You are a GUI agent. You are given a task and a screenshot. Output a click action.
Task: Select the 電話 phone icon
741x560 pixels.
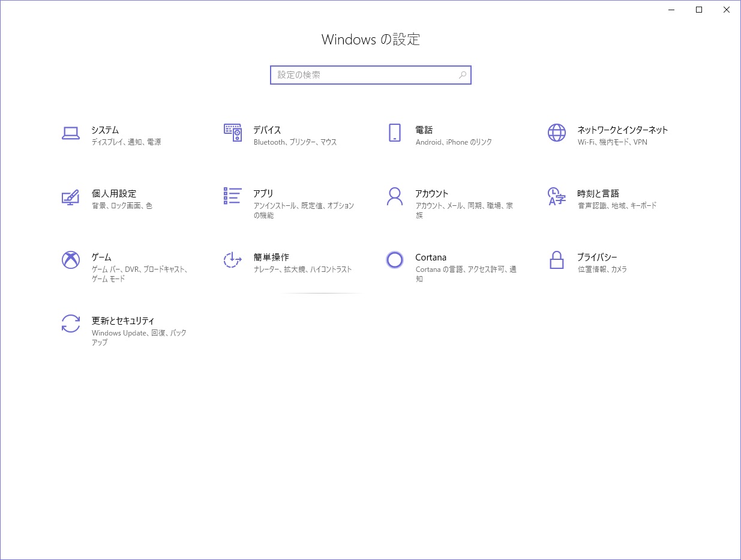395,133
